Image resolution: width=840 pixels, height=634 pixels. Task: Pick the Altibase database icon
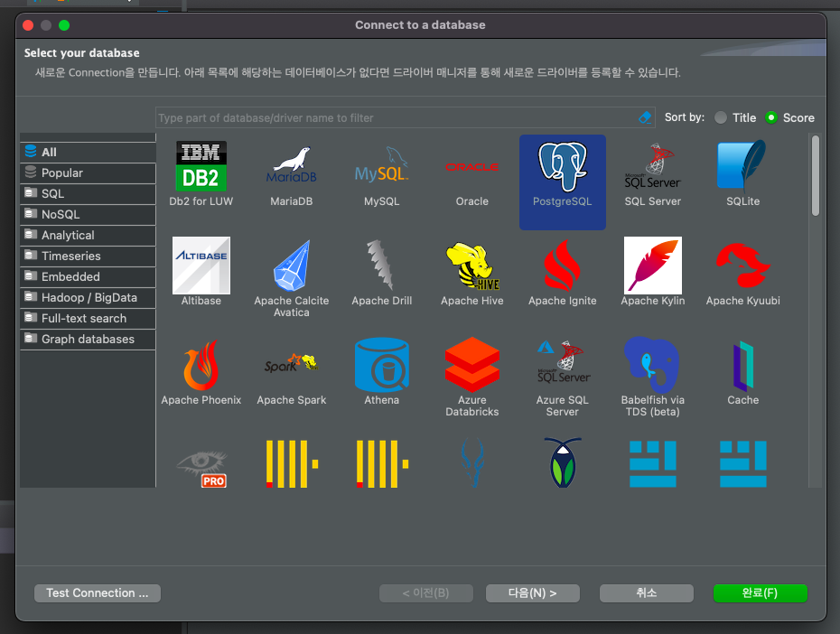tap(201, 266)
